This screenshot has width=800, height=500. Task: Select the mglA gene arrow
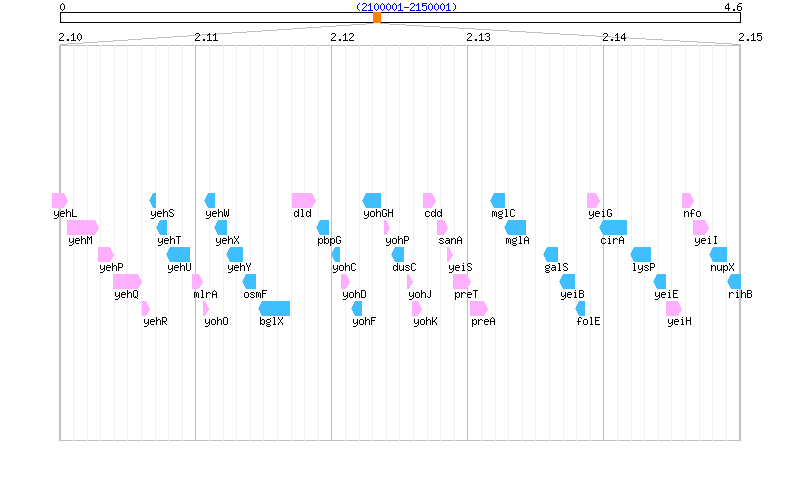516,227
